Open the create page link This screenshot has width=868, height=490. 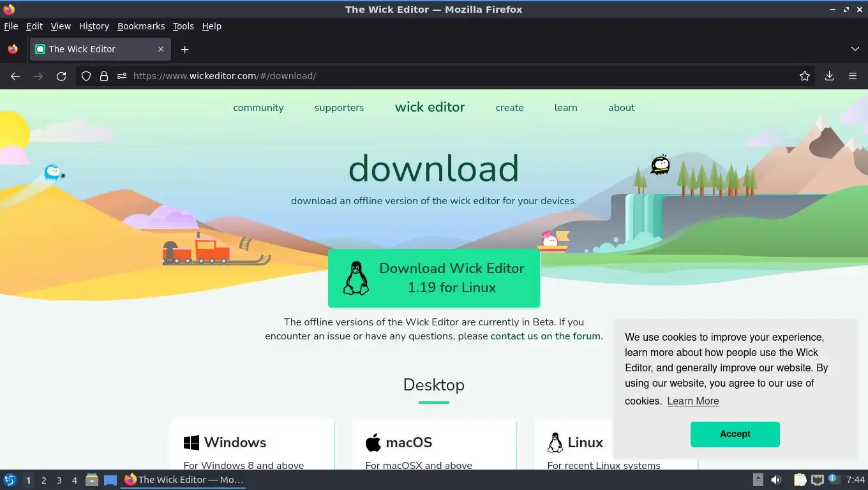point(509,108)
